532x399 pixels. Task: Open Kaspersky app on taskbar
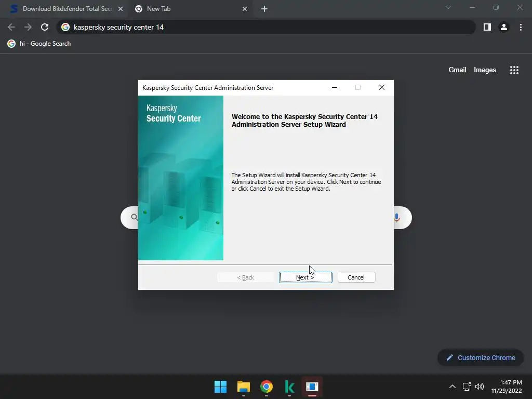(x=289, y=387)
